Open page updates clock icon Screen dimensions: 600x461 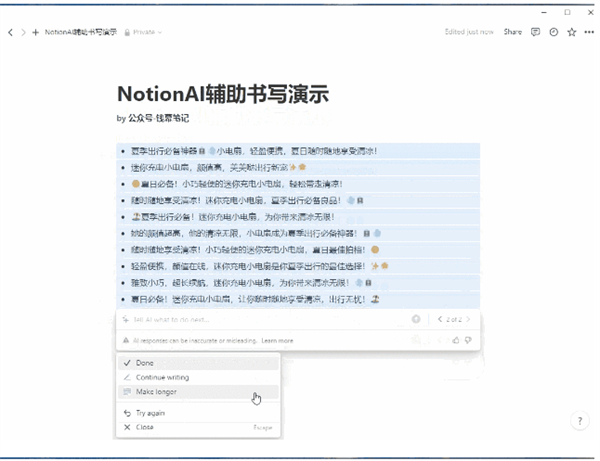[554, 32]
